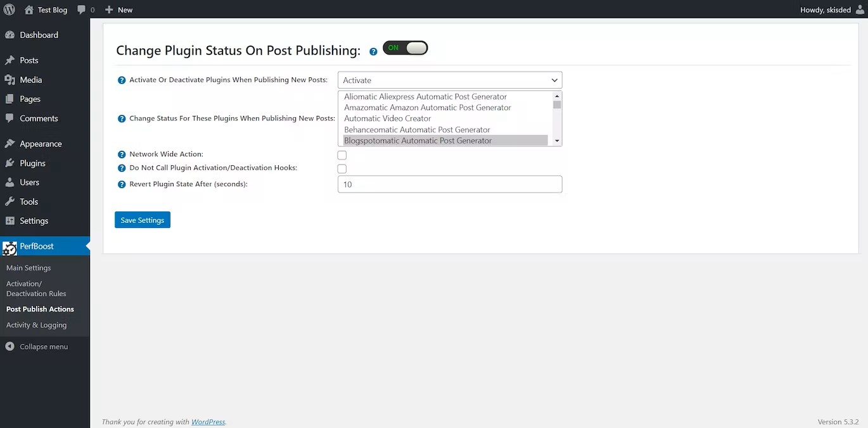Click the WordPress logo icon
Viewport: 868px width, 428px height.
10,9
